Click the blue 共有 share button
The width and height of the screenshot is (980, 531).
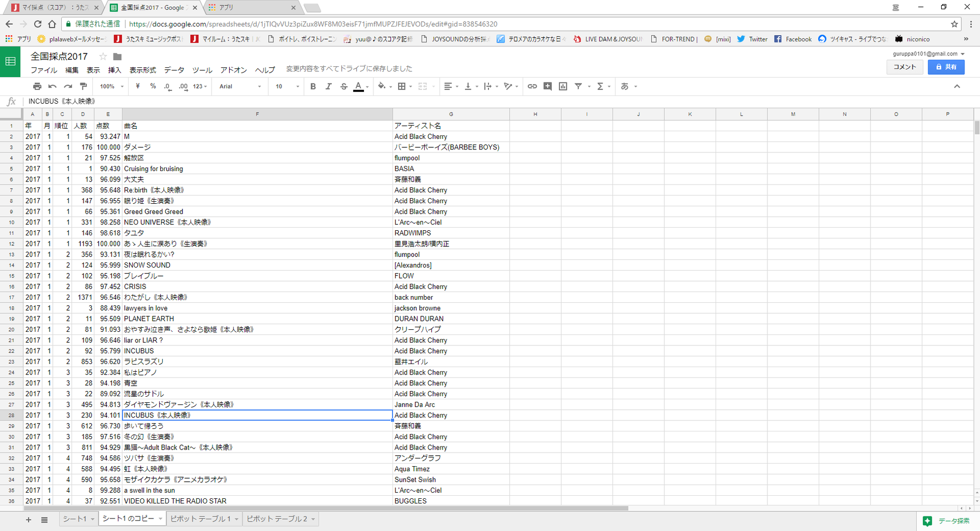point(946,67)
